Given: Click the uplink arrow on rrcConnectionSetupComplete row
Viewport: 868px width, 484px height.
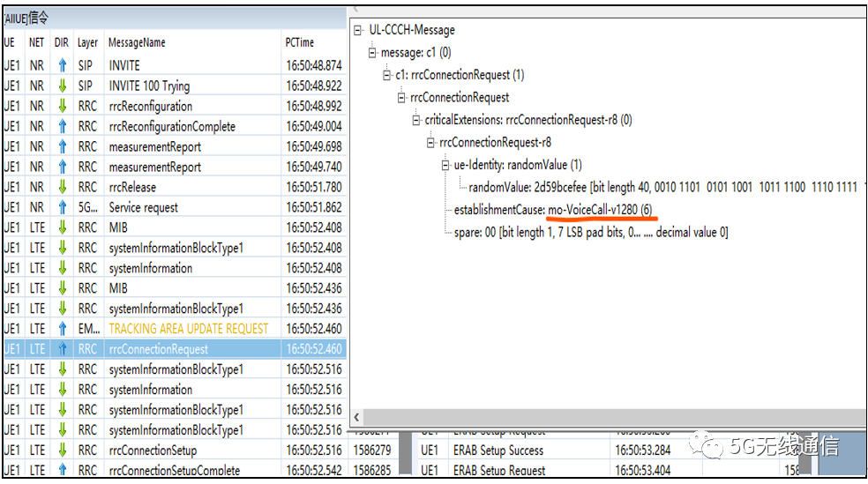Looking at the screenshot, I should (63, 470).
